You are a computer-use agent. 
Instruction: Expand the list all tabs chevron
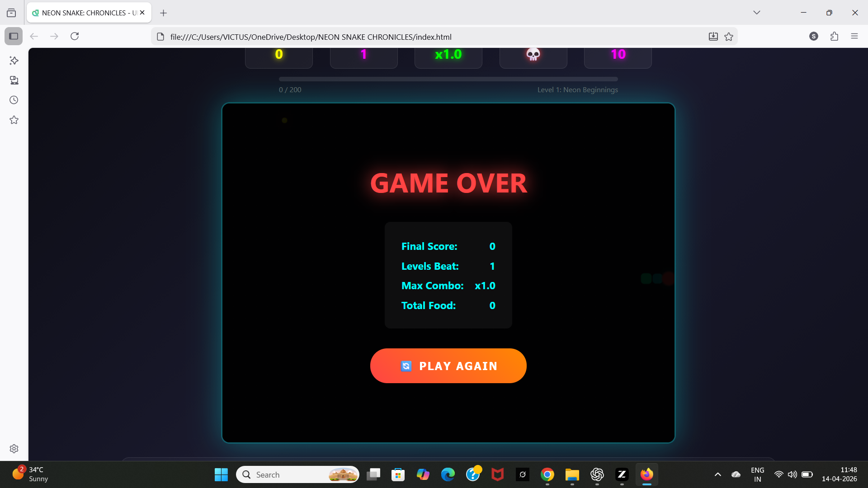pyautogui.click(x=756, y=13)
